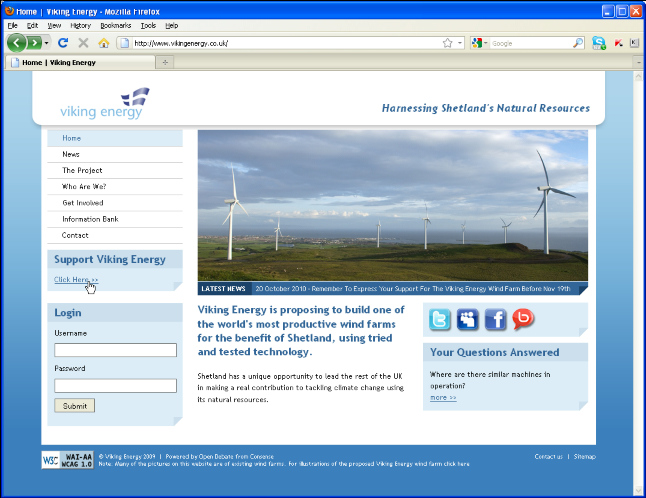Expand the address bar history dropdown
Screen dimensions: 646x498
(460, 43)
